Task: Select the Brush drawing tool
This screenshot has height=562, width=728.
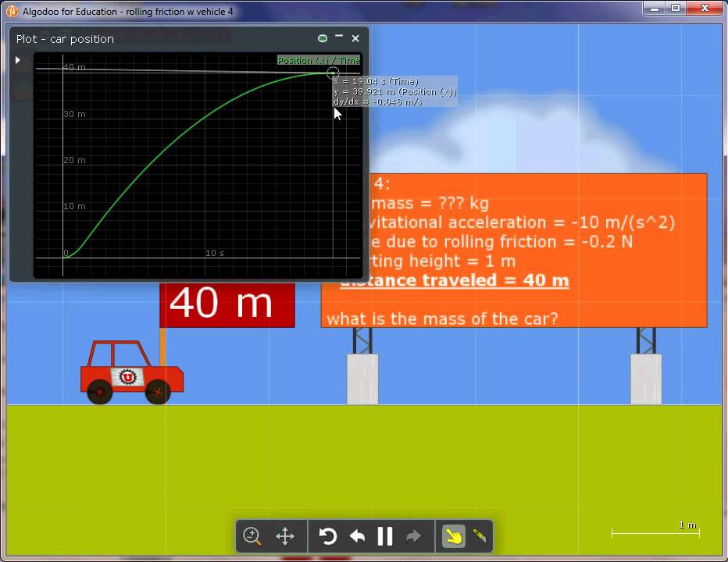Action: 480,536
